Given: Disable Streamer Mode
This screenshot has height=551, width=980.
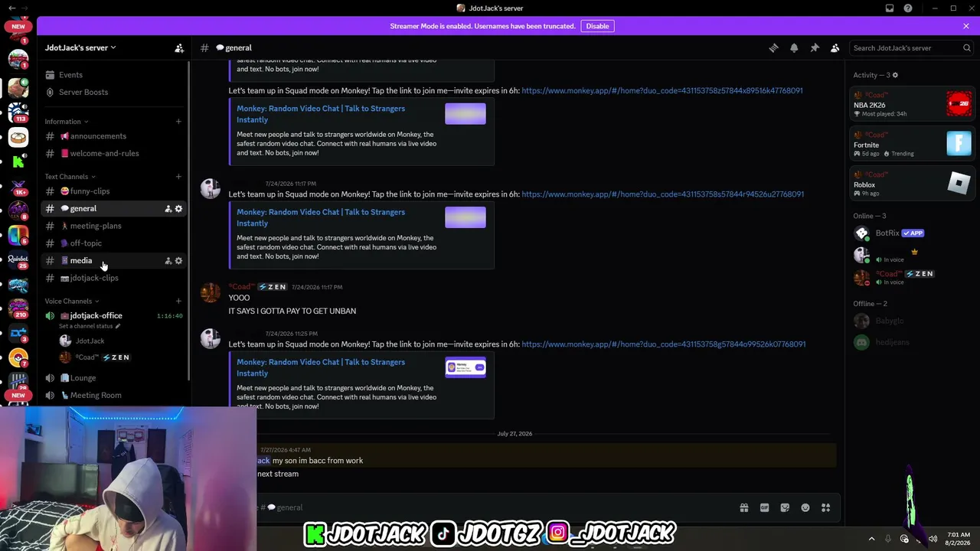Looking at the screenshot, I should (x=597, y=26).
